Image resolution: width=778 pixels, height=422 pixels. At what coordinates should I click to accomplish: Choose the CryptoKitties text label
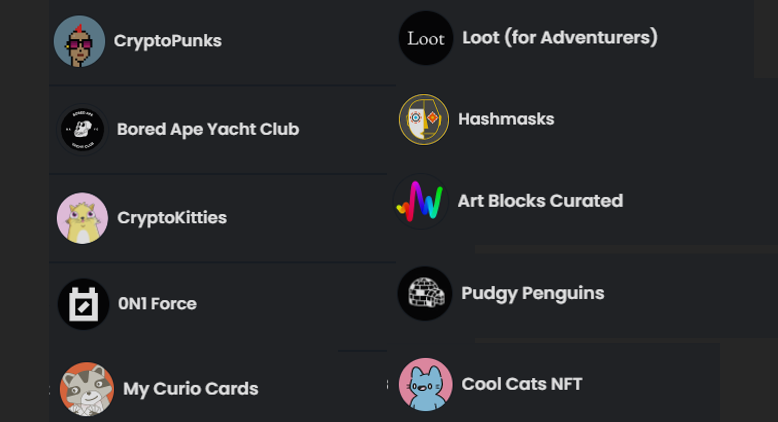point(172,218)
